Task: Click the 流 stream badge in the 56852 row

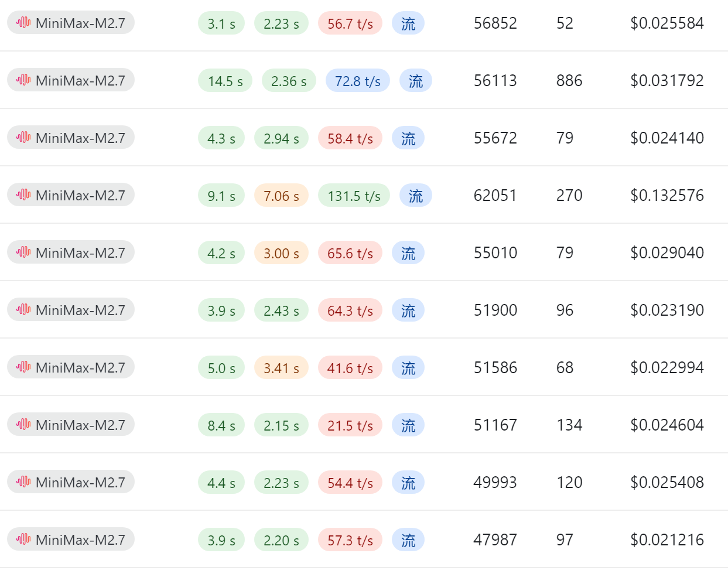Action: pos(408,23)
